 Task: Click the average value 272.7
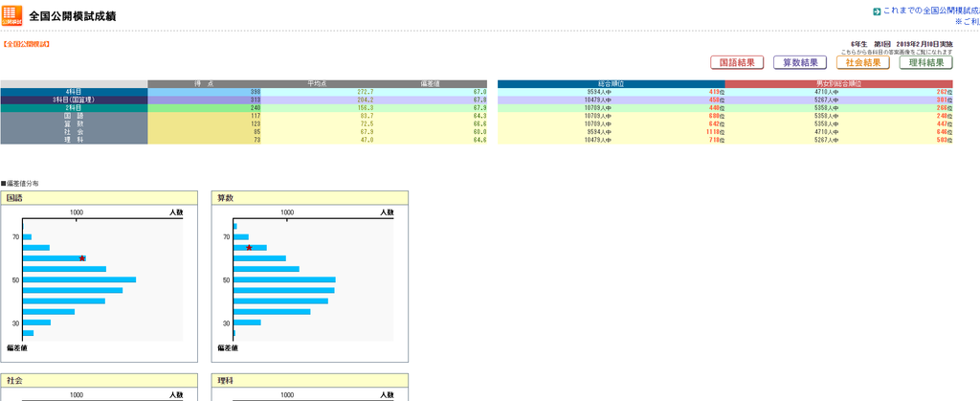[x=365, y=92]
